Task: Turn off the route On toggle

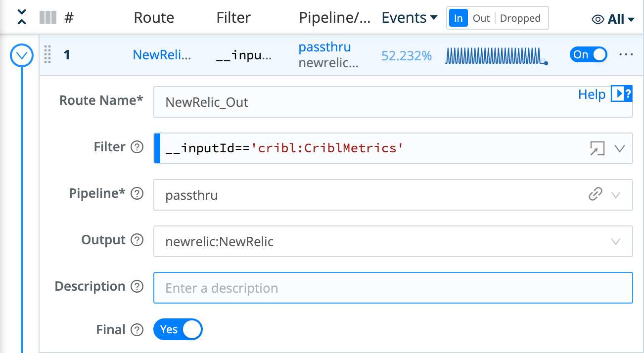Action: [588, 54]
